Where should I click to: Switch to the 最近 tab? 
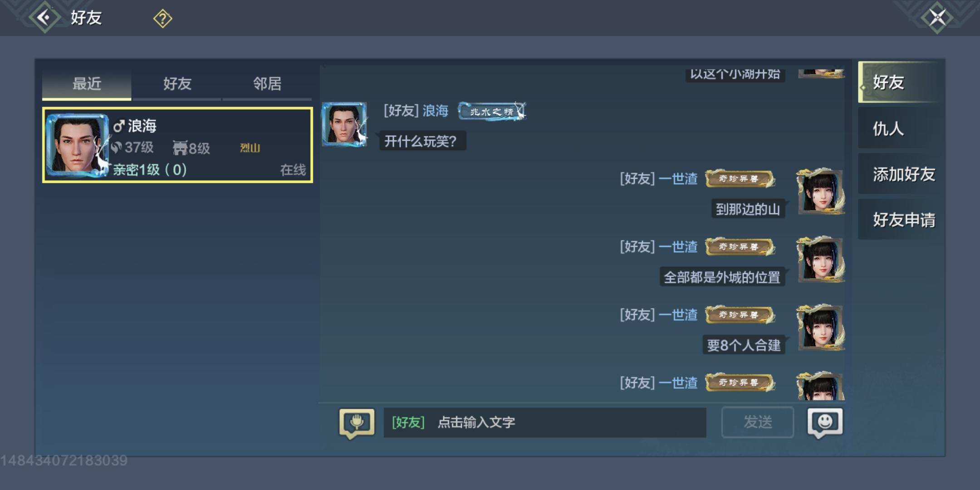pos(87,83)
